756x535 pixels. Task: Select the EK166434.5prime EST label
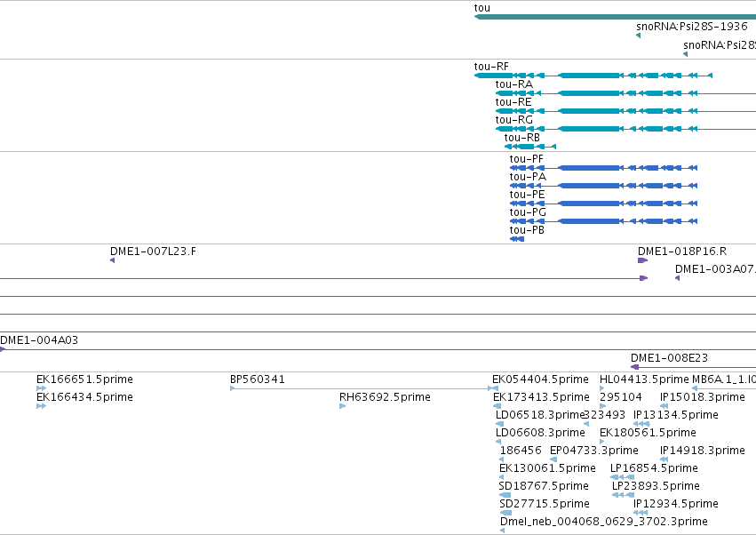85,397
